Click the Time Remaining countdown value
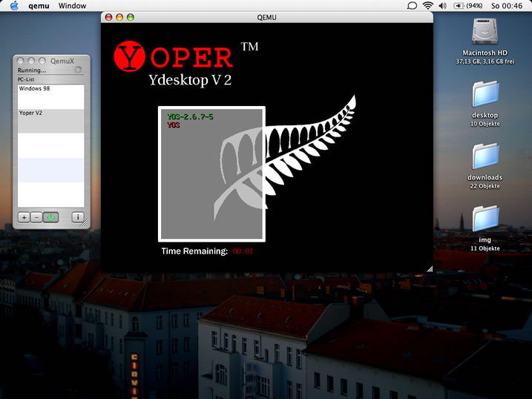 tap(243, 251)
